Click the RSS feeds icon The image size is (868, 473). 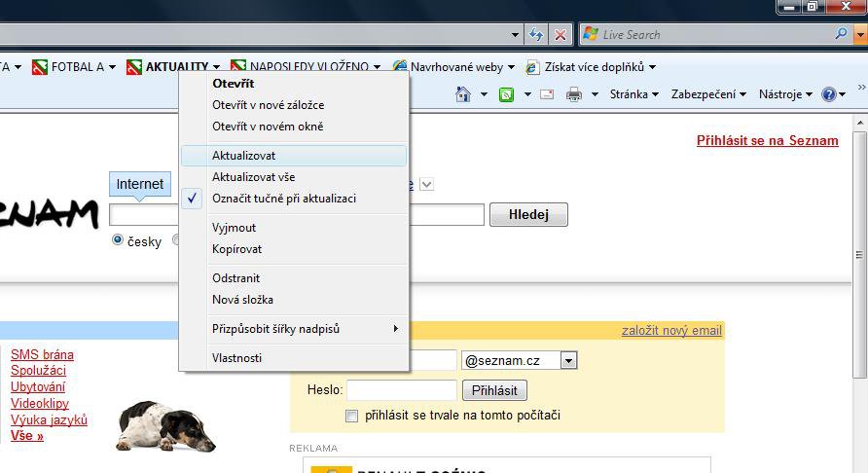[x=506, y=94]
